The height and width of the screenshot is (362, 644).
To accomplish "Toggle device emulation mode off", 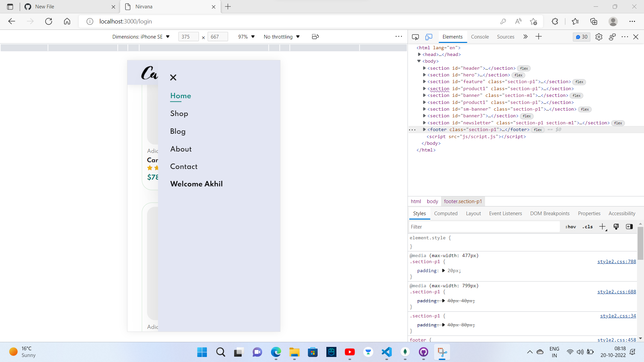I will (x=429, y=37).
